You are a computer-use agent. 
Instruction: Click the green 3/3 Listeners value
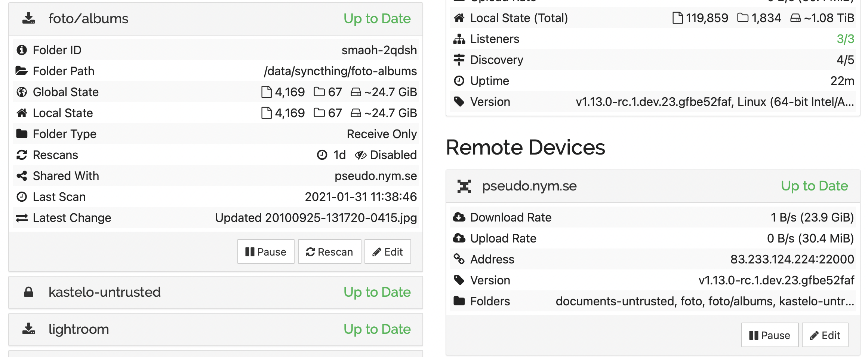[x=845, y=39]
